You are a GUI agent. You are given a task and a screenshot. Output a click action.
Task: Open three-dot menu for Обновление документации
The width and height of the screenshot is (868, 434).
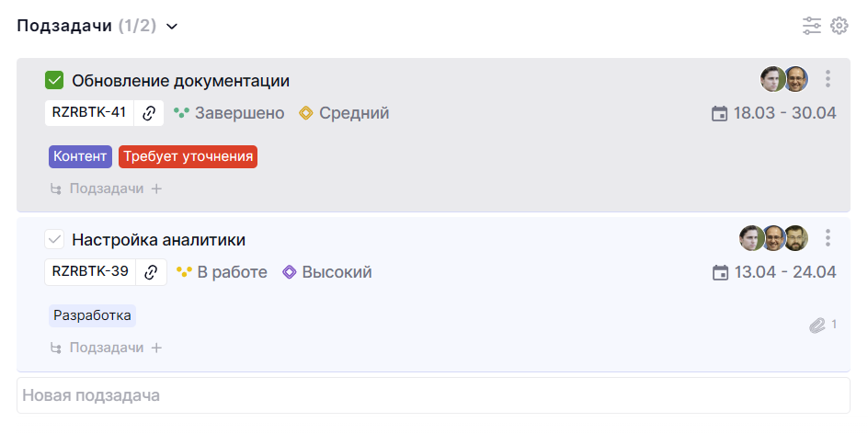[828, 79]
